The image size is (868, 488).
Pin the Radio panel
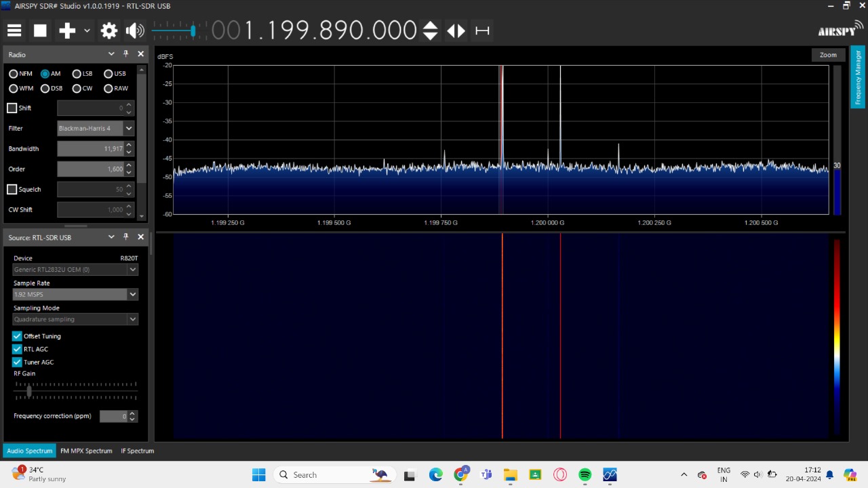pos(125,54)
